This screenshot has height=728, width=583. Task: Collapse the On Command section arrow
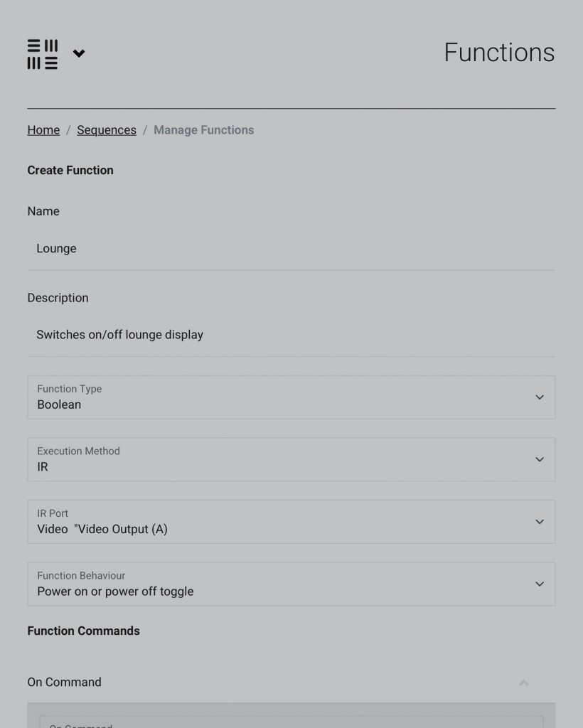point(523,682)
